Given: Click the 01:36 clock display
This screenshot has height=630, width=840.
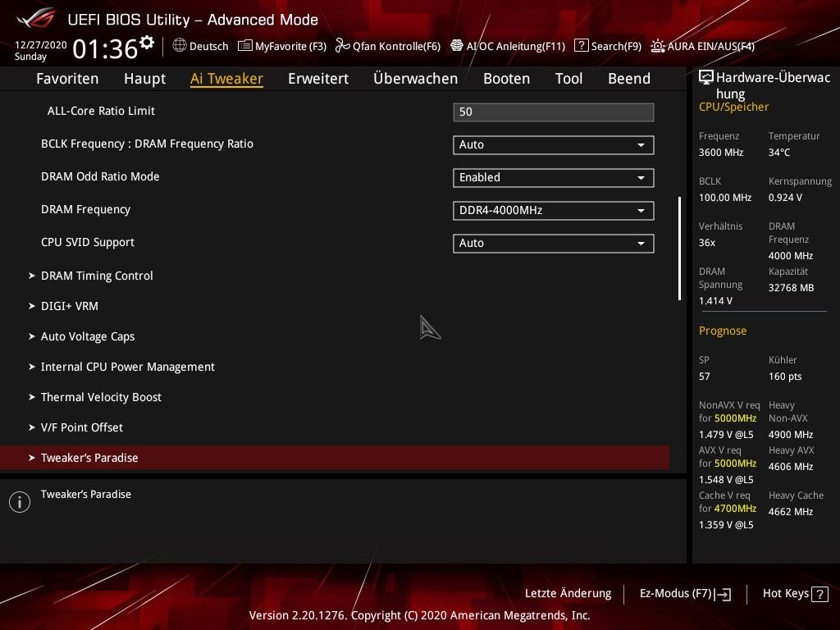Looking at the screenshot, I should (105, 49).
